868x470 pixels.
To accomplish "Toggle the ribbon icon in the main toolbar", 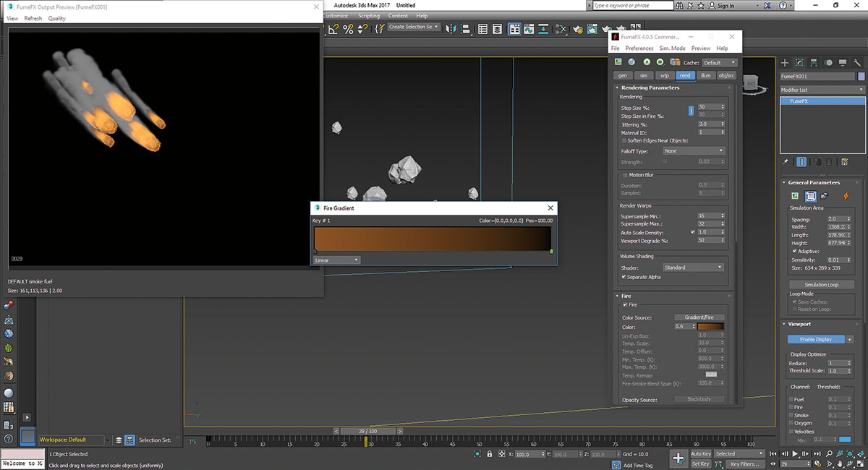I will 514,29.
